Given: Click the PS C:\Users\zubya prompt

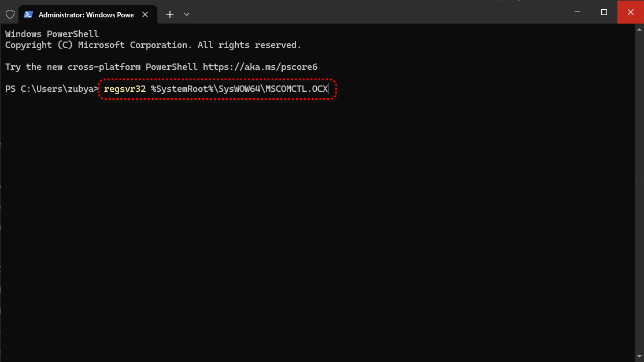Looking at the screenshot, I should coord(52,89).
